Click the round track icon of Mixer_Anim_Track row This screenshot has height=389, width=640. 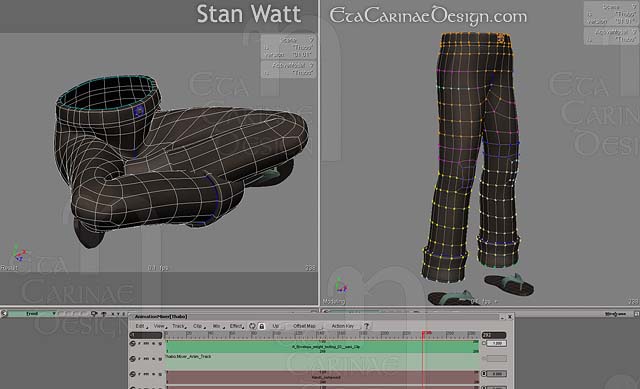point(133,359)
